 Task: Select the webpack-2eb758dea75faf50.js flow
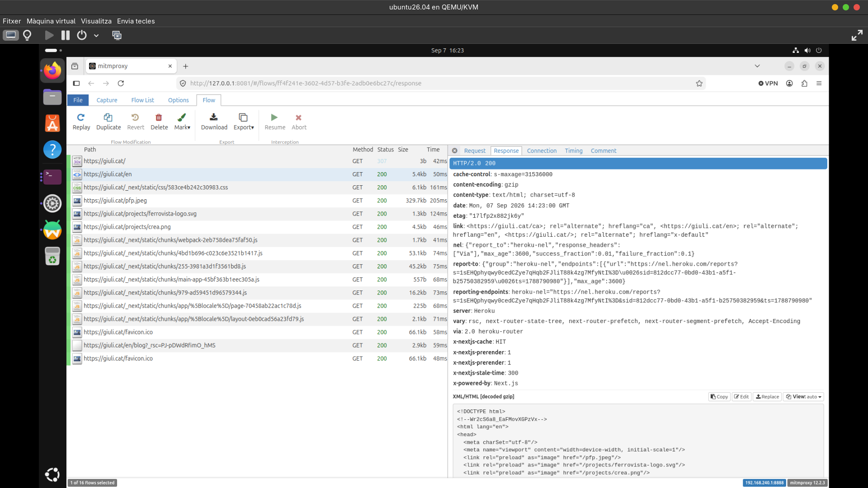click(257, 240)
